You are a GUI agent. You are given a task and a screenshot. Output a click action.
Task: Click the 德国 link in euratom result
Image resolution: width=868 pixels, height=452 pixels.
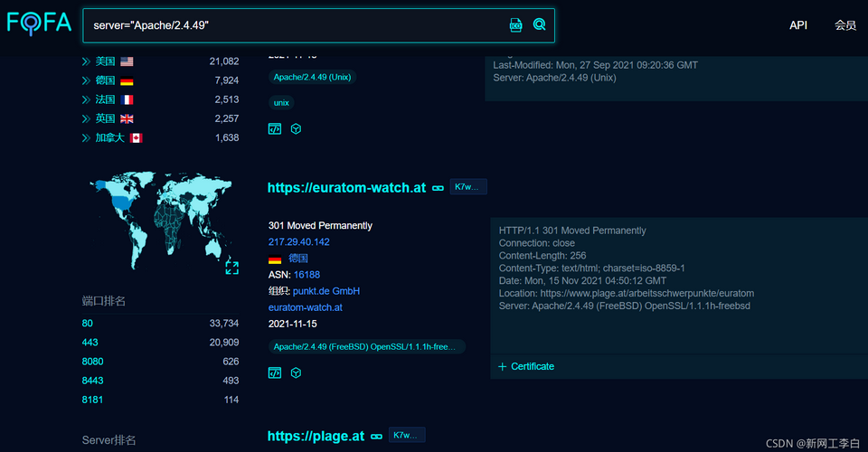[x=297, y=259]
